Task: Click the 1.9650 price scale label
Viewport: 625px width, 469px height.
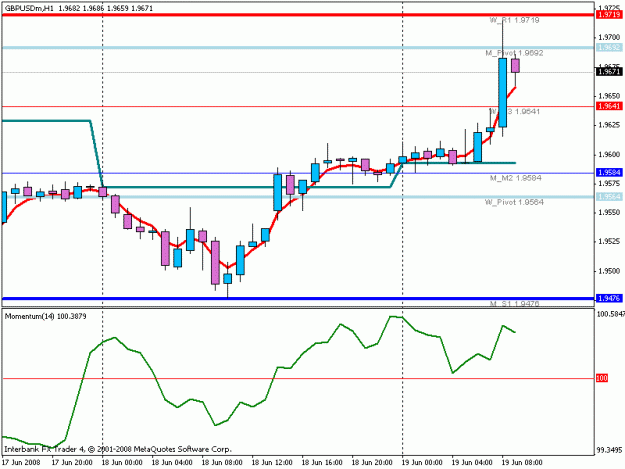Action: [x=609, y=96]
